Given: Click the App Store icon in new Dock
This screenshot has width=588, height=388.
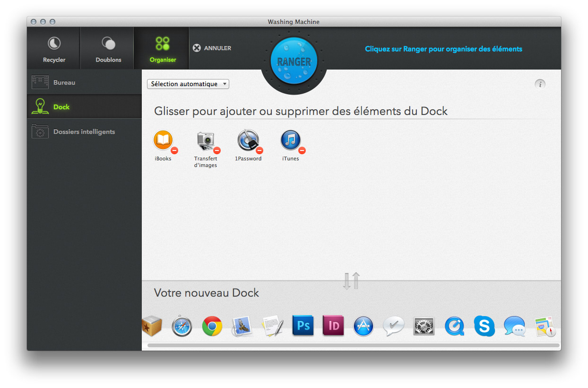Looking at the screenshot, I should pos(363,326).
